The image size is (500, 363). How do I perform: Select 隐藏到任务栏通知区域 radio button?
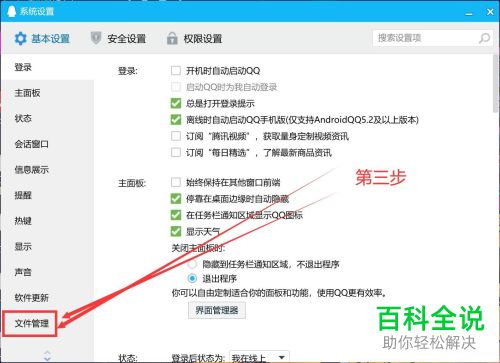192,265
